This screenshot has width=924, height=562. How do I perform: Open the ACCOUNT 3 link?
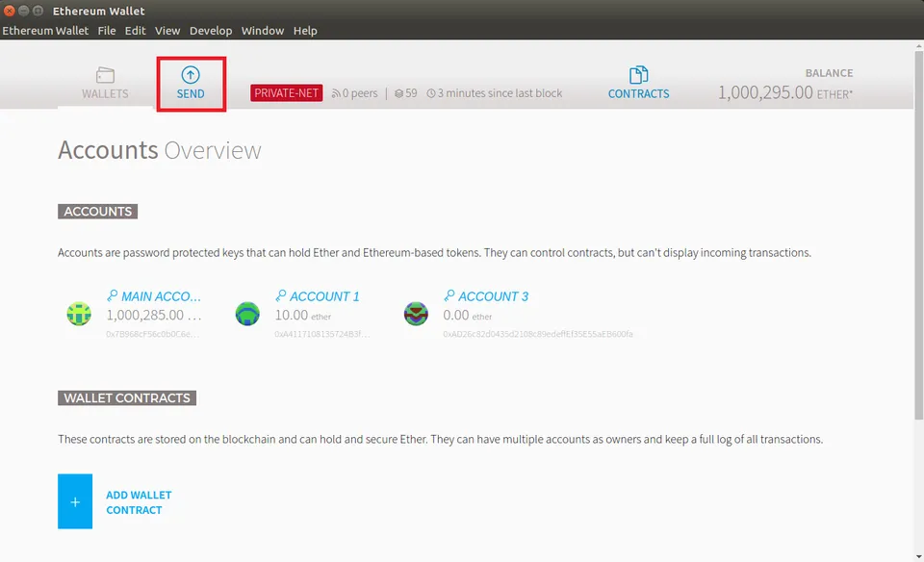[493, 296]
